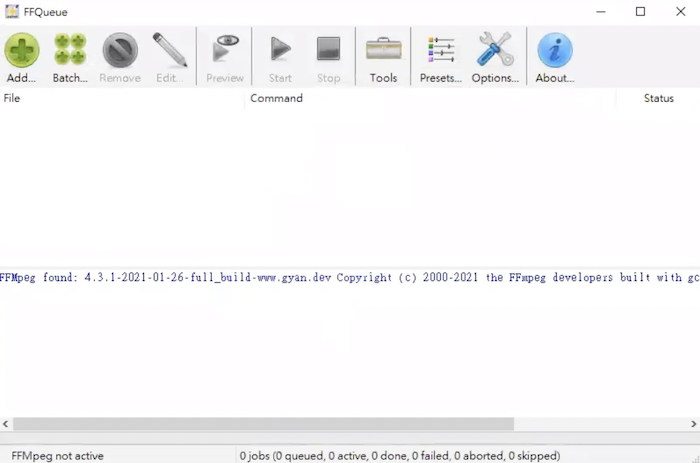Screen dimensions: 700x463
Task: Minimize the FFQueue window
Action: coord(601,12)
